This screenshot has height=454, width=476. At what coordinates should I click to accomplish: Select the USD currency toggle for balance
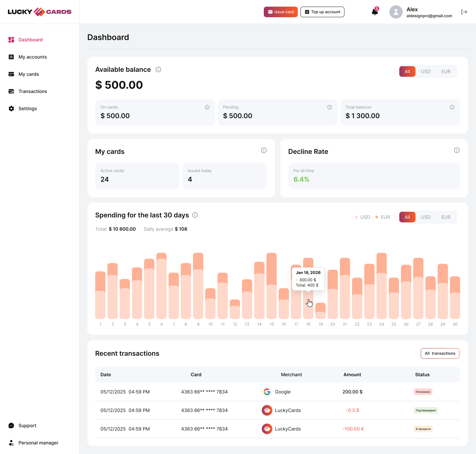click(426, 71)
